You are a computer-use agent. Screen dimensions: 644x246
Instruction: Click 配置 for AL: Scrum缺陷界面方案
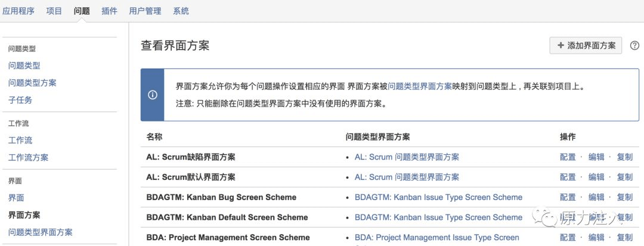click(x=568, y=157)
